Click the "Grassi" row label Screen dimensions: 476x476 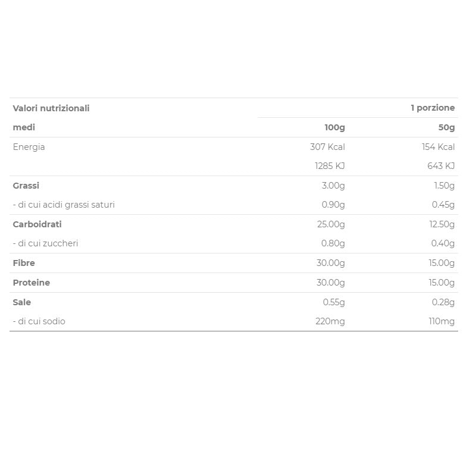click(x=26, y=186)
